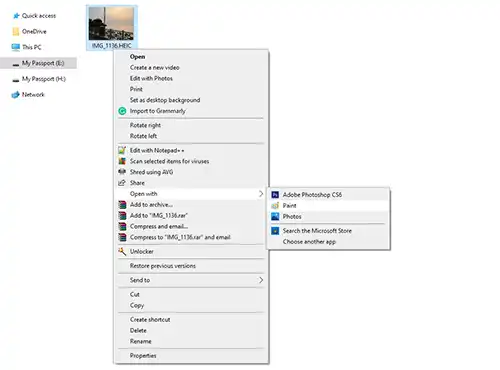
Task: Select Compress to "IMG_1136.rar" and email
Action: click(191, 237)
